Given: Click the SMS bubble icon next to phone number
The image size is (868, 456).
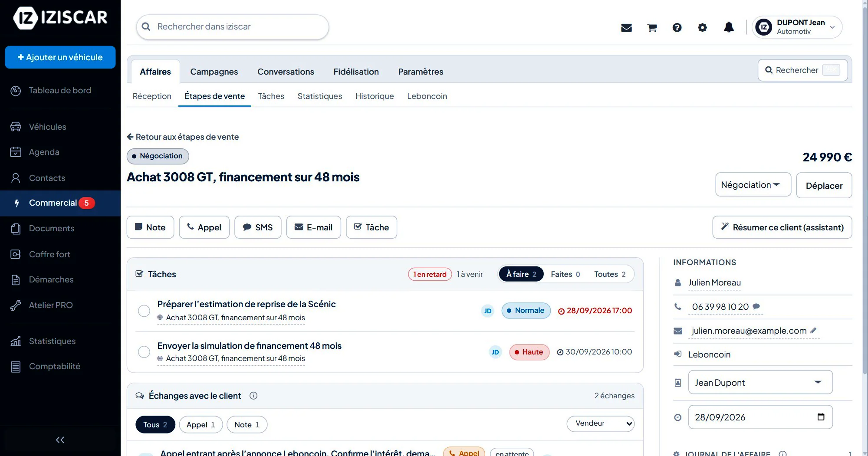Looking at the screenshot, I should tap(756, 306).
